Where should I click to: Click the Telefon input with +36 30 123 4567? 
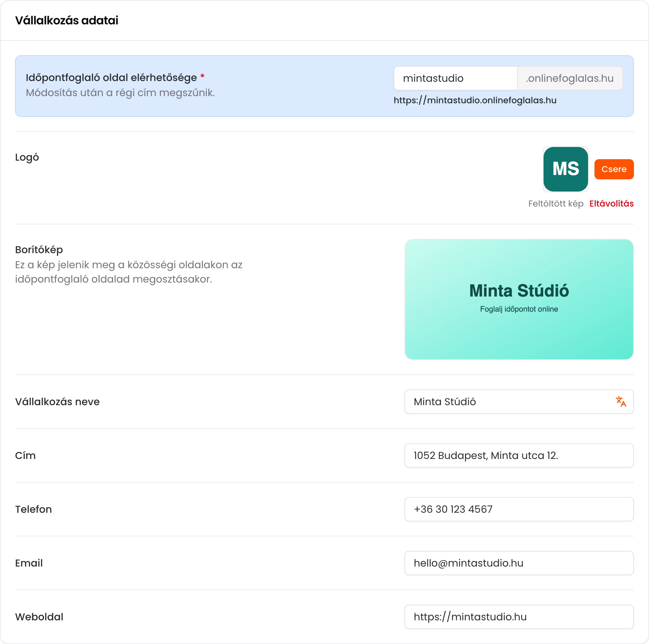pos(519,509)
